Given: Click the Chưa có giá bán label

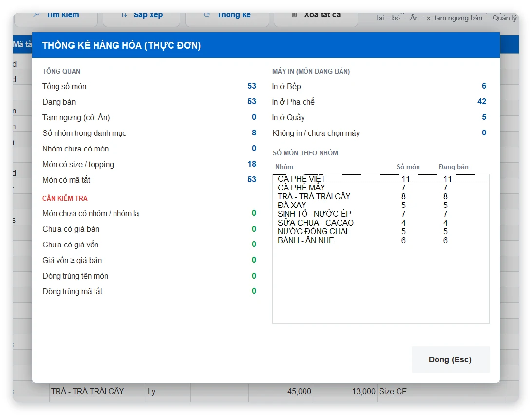Looking at the screenshot, I should tap(71, 229).
